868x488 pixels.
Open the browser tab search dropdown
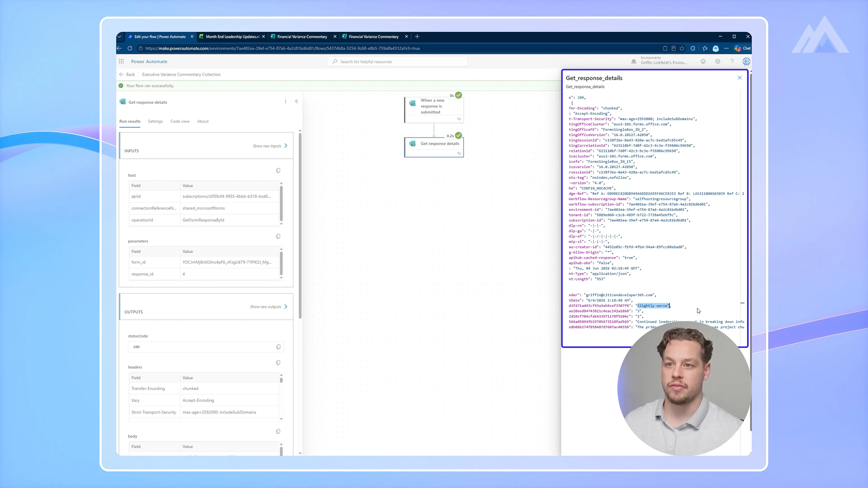119,36
